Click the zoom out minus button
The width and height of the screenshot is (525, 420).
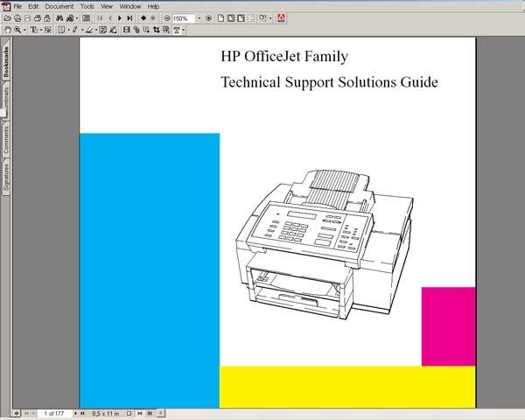point(167,18)
